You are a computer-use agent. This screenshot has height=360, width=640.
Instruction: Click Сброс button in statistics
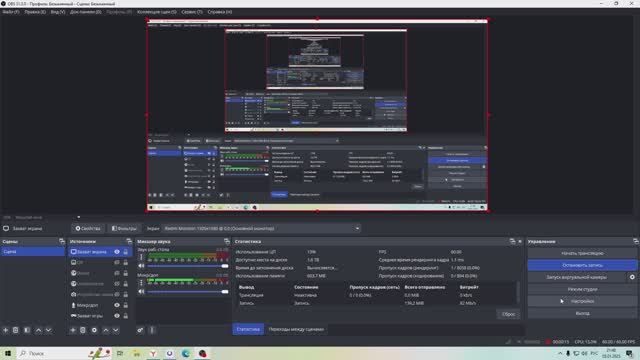tap(508, 314)
